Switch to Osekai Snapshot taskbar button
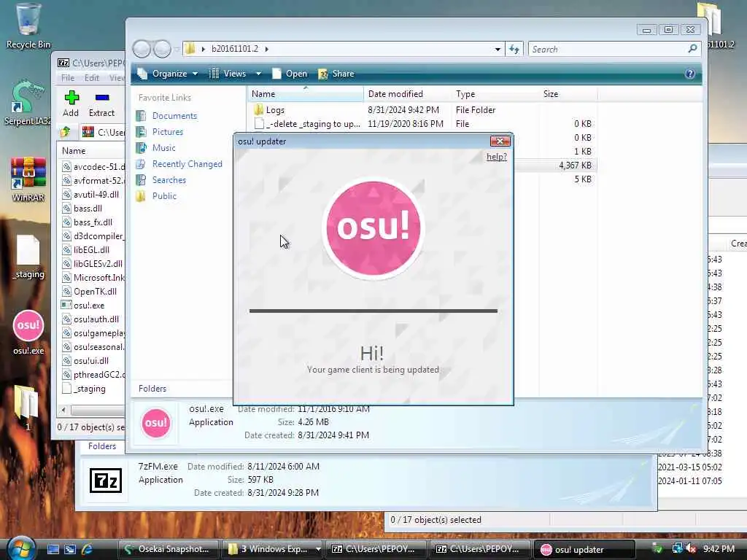 pyautogui.click(x=169, y=549)
